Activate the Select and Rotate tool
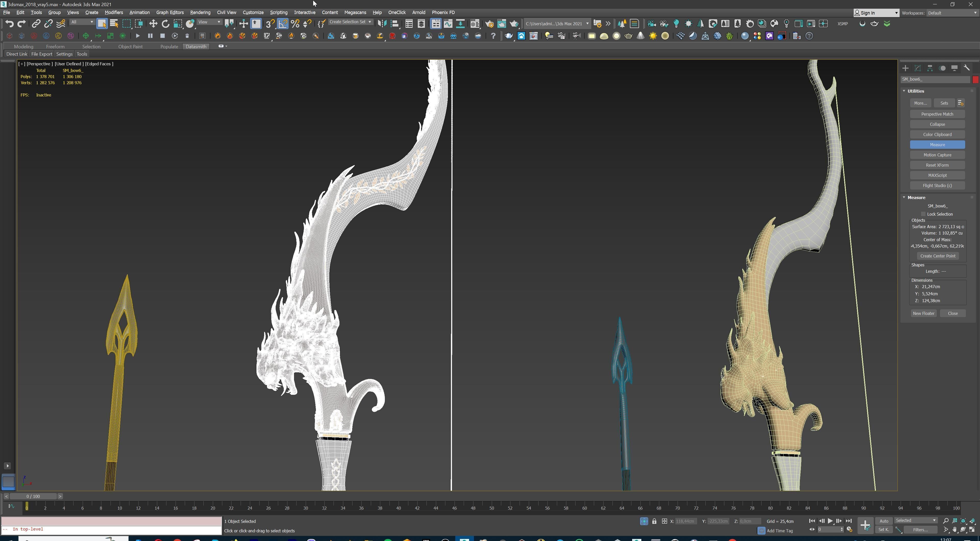 (165, 23)
